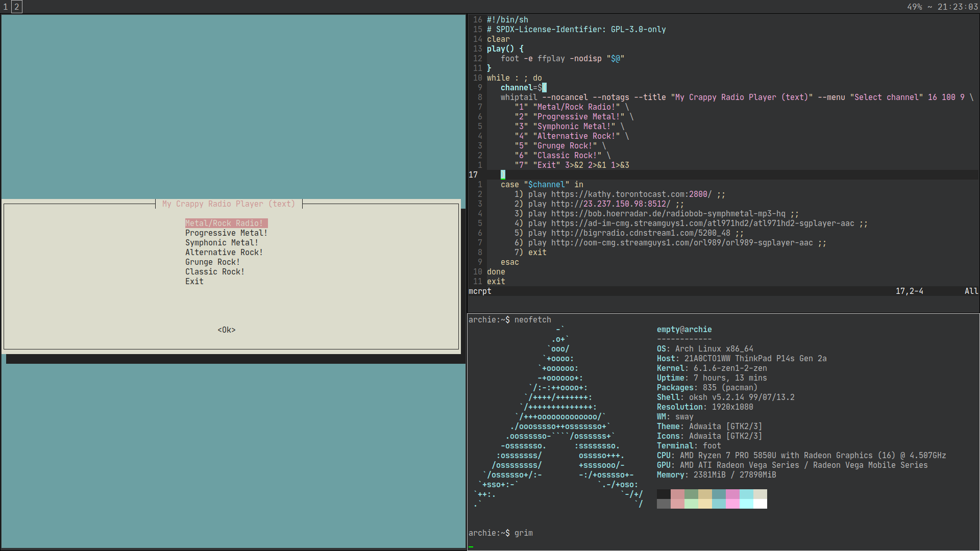
Task: Click the Host: ThinkPad P14s Gen 2a line
Action: tap(742, 359)
